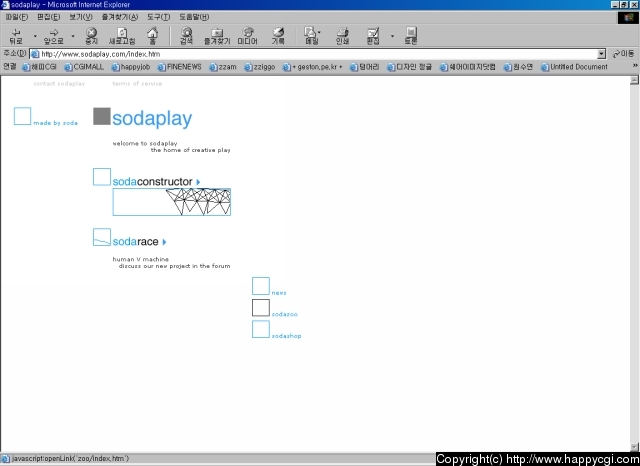Click the Edit (편집) toolbar icon
640x466 pixels.
pos(373,36)
